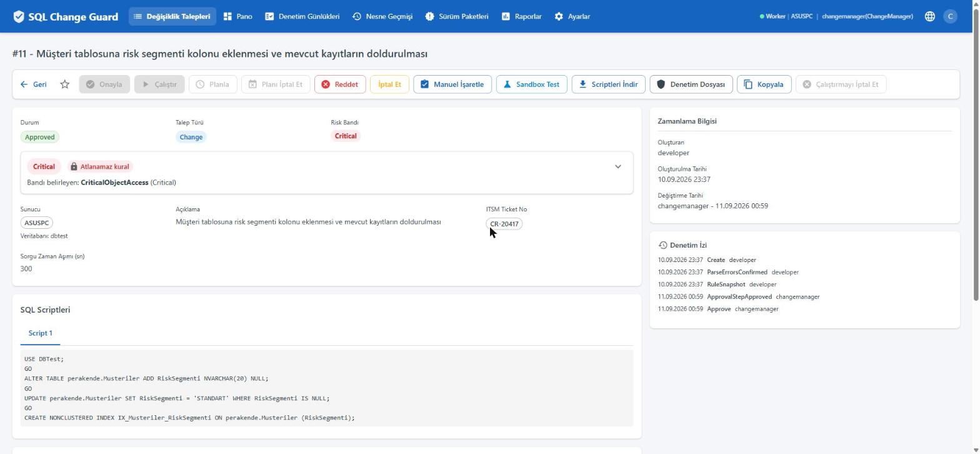The image size is (980, 454).
Task: Go back with the Geri button
Action: pyautogui.click(x=33, y=84)
